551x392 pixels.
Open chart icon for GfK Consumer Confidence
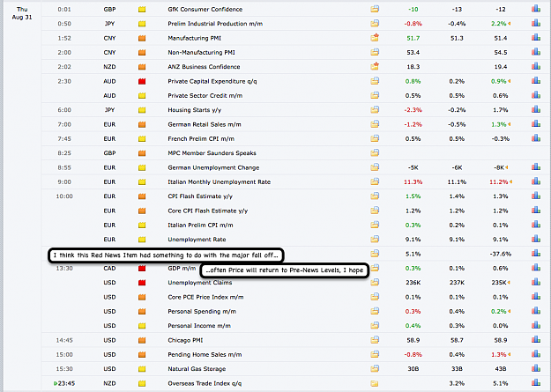pyautogui.click(x=536, y=9)
